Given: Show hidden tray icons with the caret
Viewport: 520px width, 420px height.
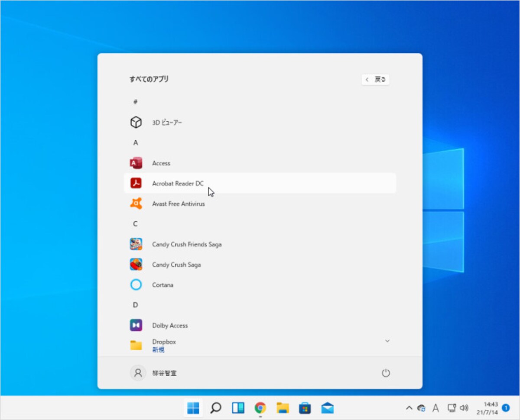Looking at the screenshot, I should point(409,408).
